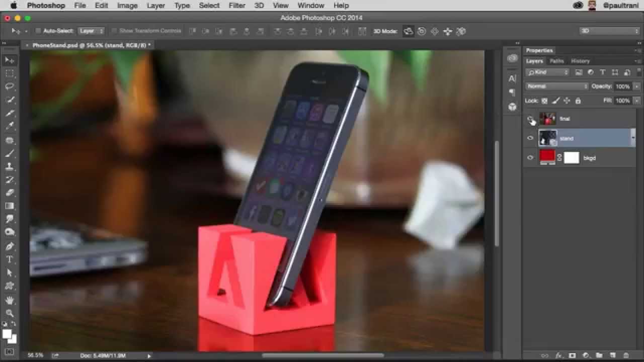
Task: Open the Layers panel flyout menu
Action: (637, 61)
